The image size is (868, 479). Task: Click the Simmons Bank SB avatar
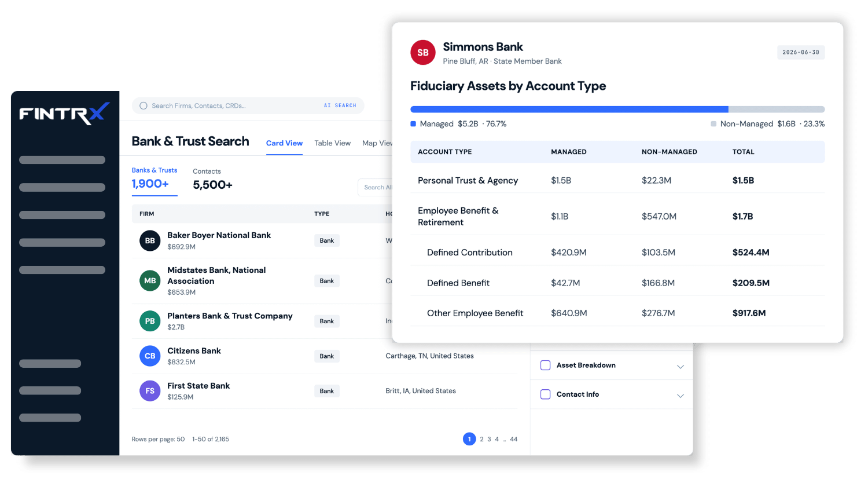point(423,53)
